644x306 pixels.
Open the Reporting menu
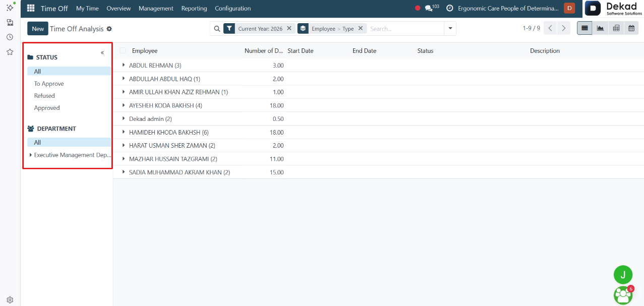click(x=194, y=8)
